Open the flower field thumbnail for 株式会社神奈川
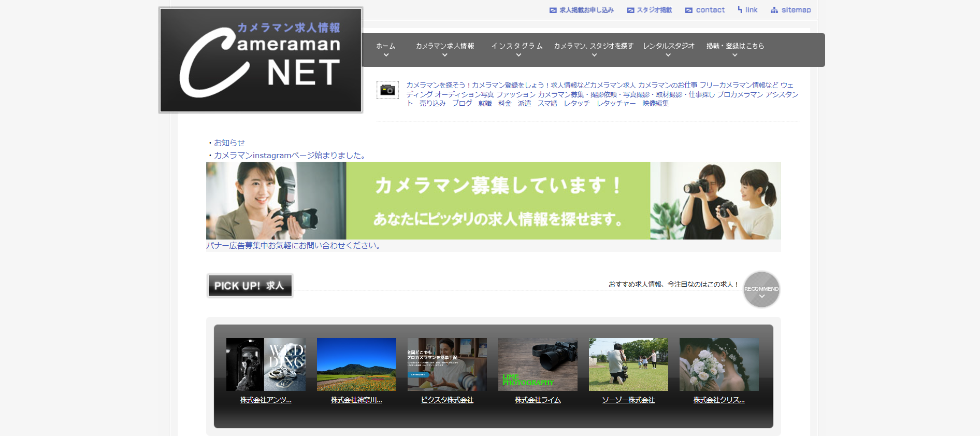Image resolution: width=980 pixels, height=436 pixels. 356,364
